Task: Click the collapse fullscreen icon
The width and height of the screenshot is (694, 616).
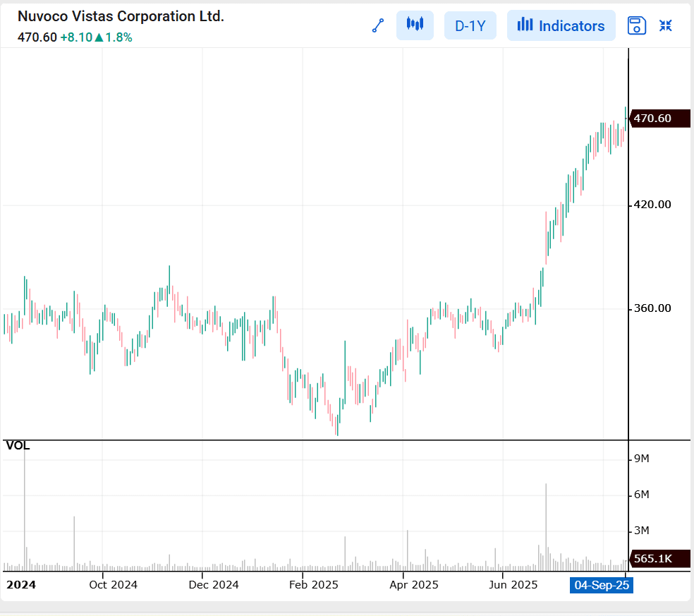Action: click(665, 25)
